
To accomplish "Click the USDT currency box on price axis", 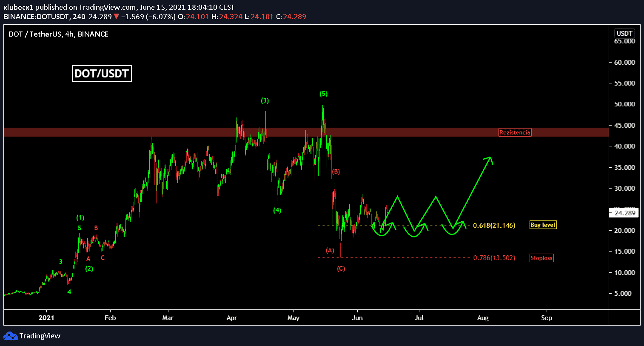I will (624, 34).
